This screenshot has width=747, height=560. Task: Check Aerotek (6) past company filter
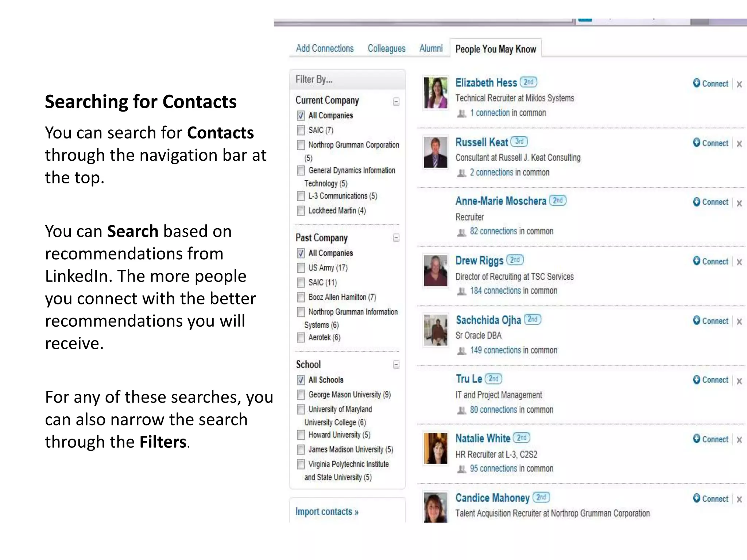(x=301, y=338)
